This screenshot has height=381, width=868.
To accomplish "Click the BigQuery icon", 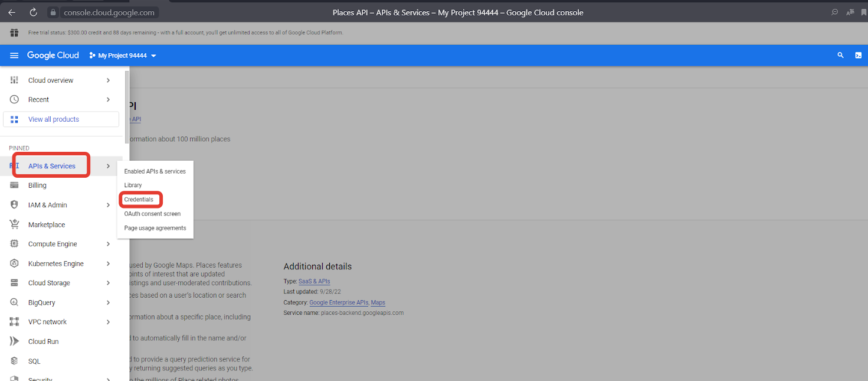I will tap(14, 302).
